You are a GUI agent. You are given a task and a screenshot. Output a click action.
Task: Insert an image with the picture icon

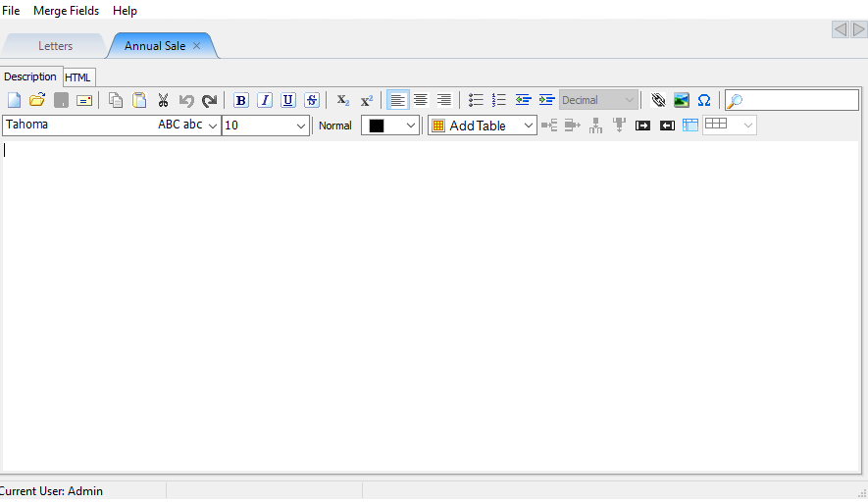pos(681,100)
